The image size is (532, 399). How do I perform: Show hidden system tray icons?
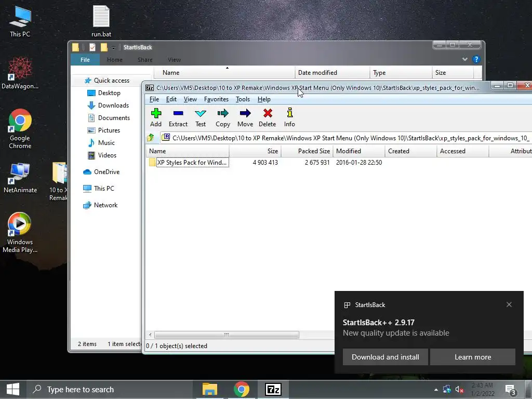pyautogui.click(x=436, y=390)
